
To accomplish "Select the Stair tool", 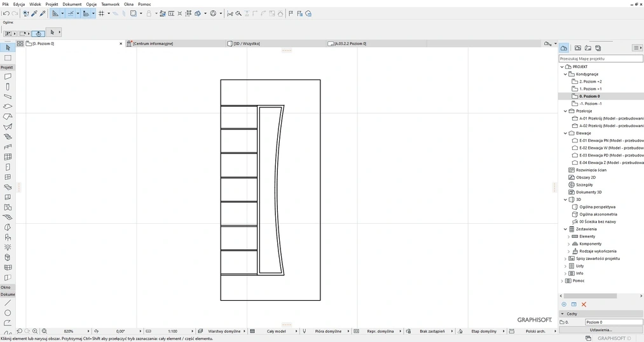I will 8,137.
